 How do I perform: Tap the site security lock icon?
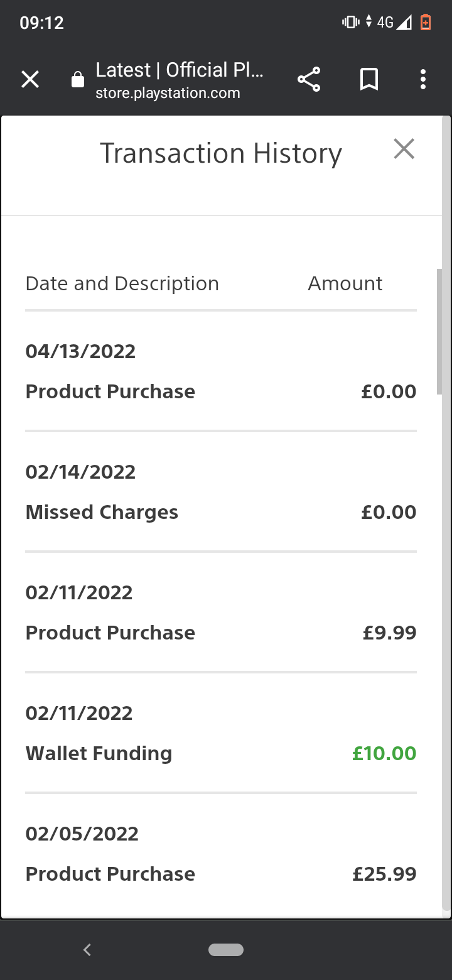(x=78, y=80)
